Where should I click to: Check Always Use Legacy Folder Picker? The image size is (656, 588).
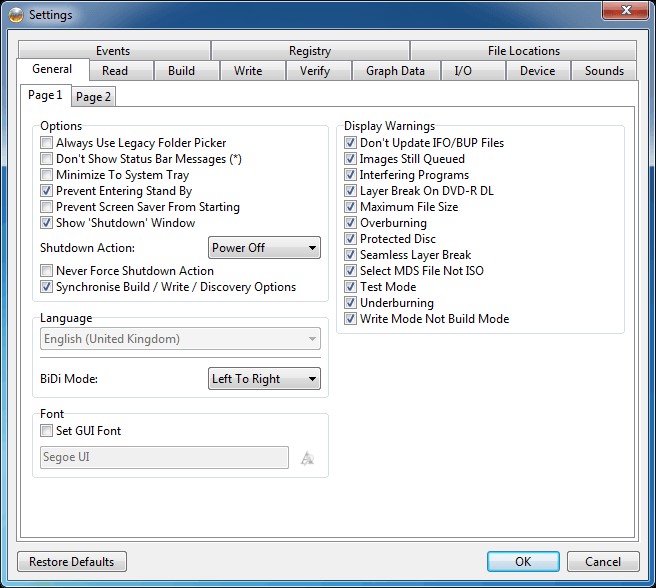tap(47, 143)
